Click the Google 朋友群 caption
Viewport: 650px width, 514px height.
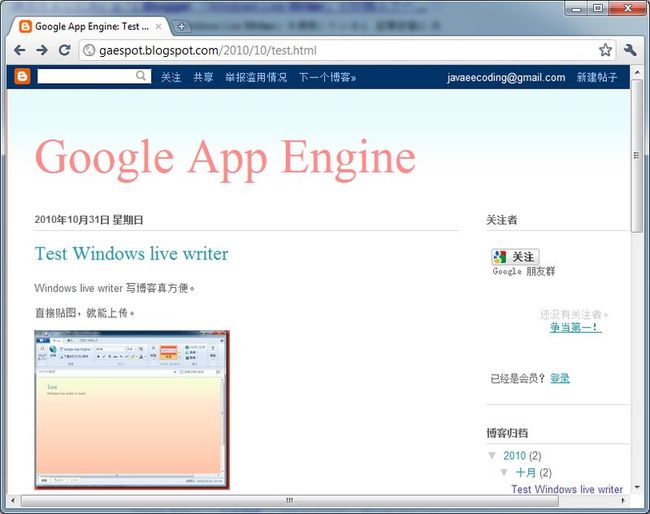pos(524,272)
